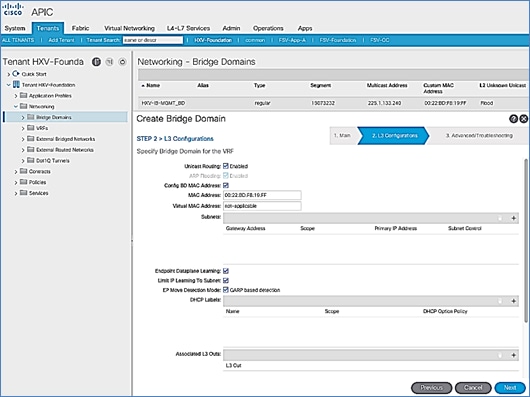Add a subnet with the plus icon
The image size is (530, 397).
(513, 218)
